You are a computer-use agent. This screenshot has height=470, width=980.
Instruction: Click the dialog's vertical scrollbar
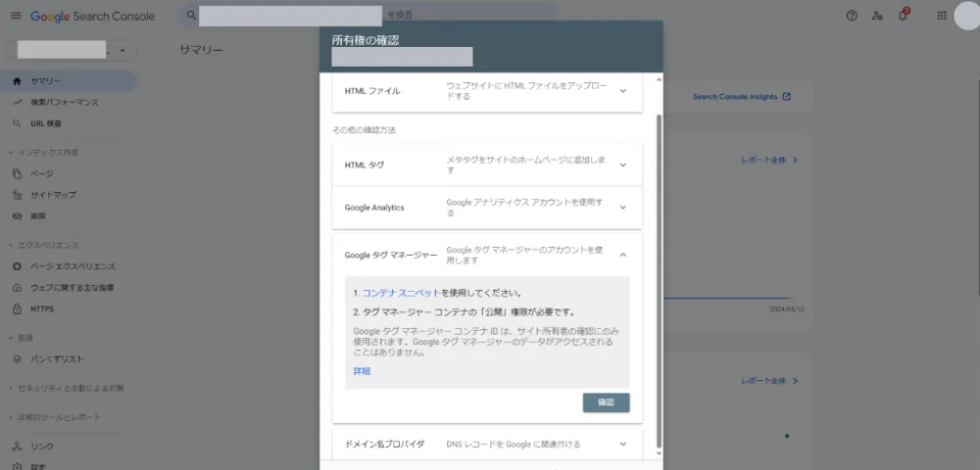pos(659,280)
